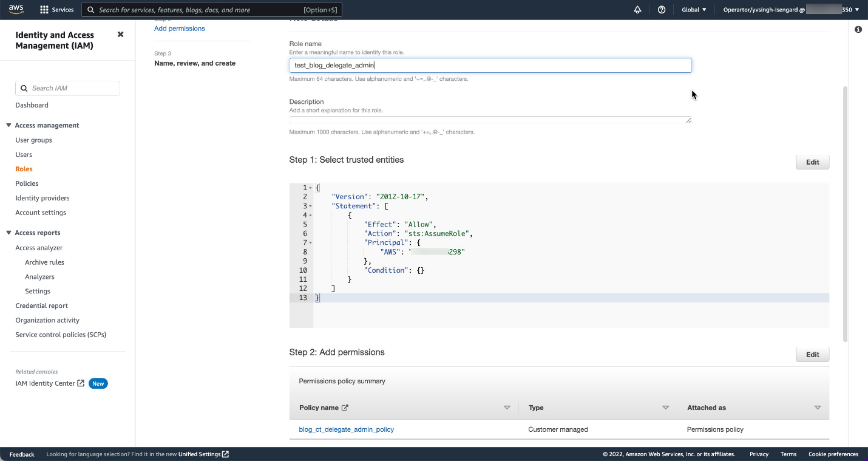Sort by the Attached as column arrow
This screenshot has width=868, height=461.
[817, 408]
